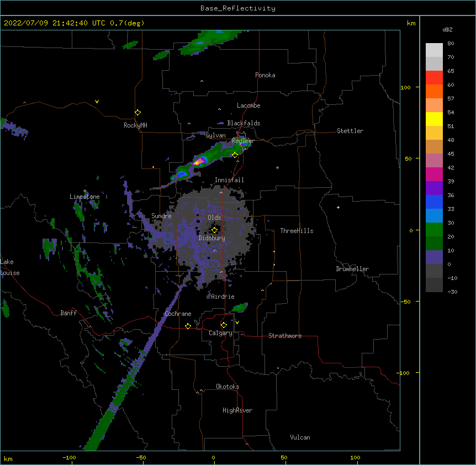
Task: Click the yellow diamond marker above Calgary label
Action: click(x=224, y=325)
